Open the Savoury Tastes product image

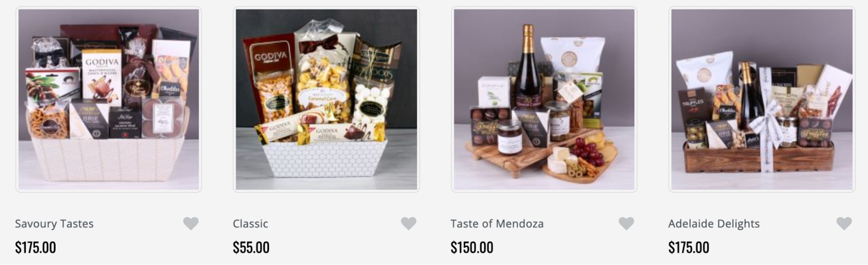click(x=109, y=99)
